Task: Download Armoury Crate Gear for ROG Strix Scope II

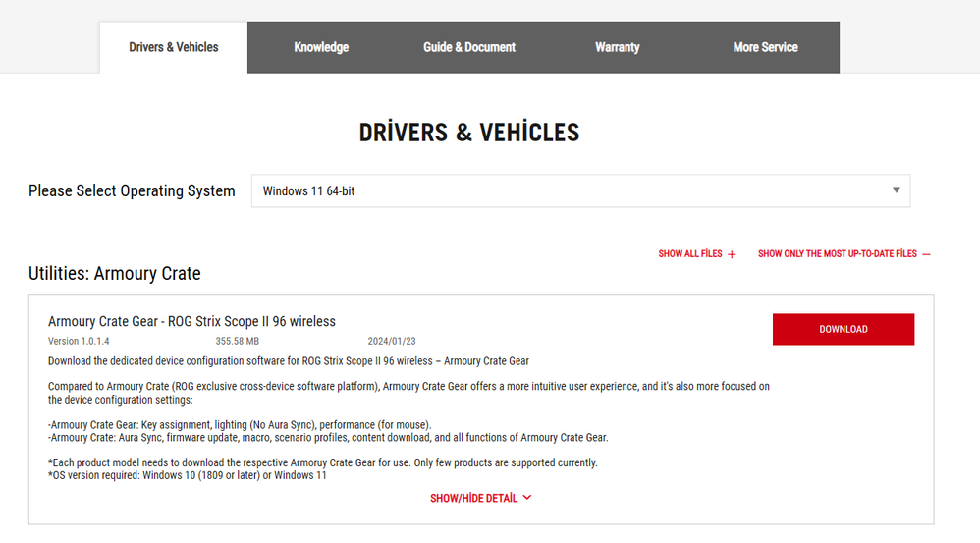Action: [844, 329]
